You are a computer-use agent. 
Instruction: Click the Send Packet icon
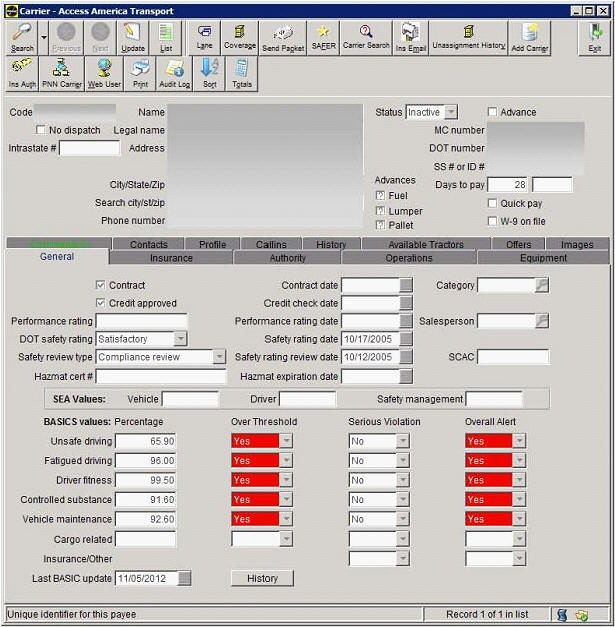pos(283,37)
